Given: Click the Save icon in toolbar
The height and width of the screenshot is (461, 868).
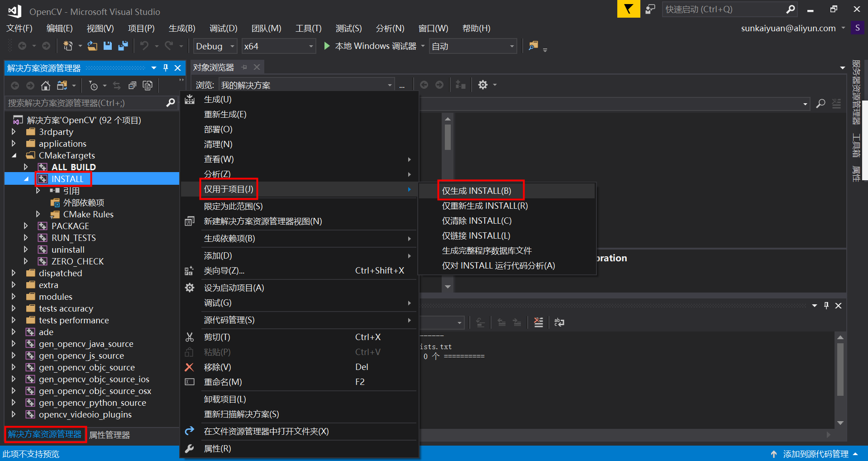Looking at the screenshot, I should pyautogui.click(x=108, y=46).
